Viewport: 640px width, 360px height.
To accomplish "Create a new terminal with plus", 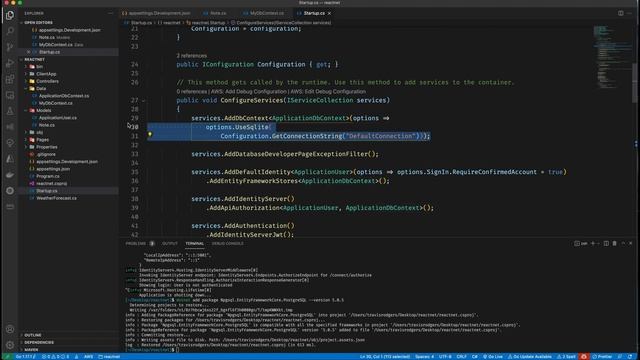I will [593, 243].
